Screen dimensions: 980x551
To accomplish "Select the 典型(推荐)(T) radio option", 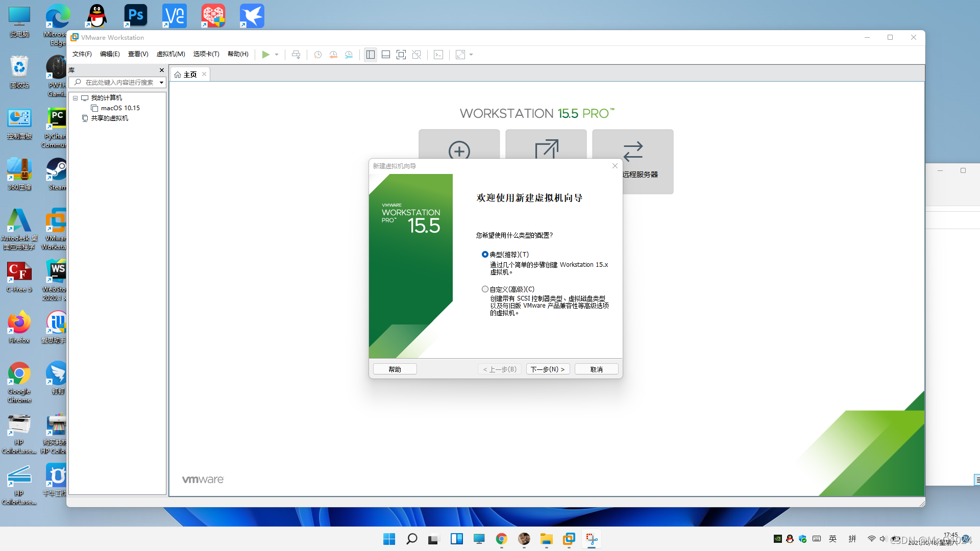I will (x=485, y=255).
